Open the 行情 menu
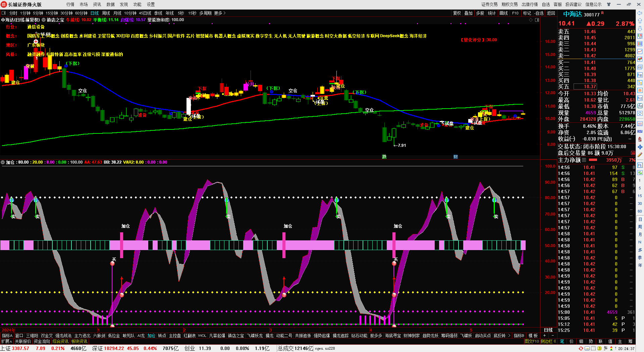Viewport: 644px width, 352px height. click(70, 4)
